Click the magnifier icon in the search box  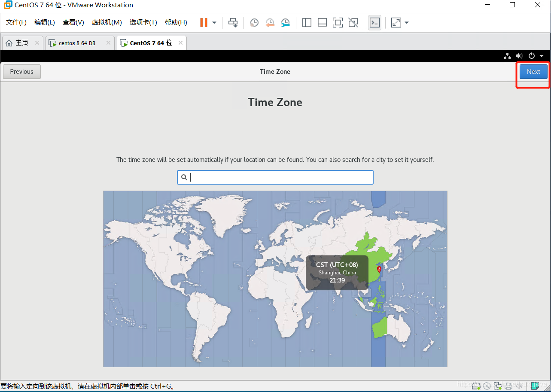184,177
